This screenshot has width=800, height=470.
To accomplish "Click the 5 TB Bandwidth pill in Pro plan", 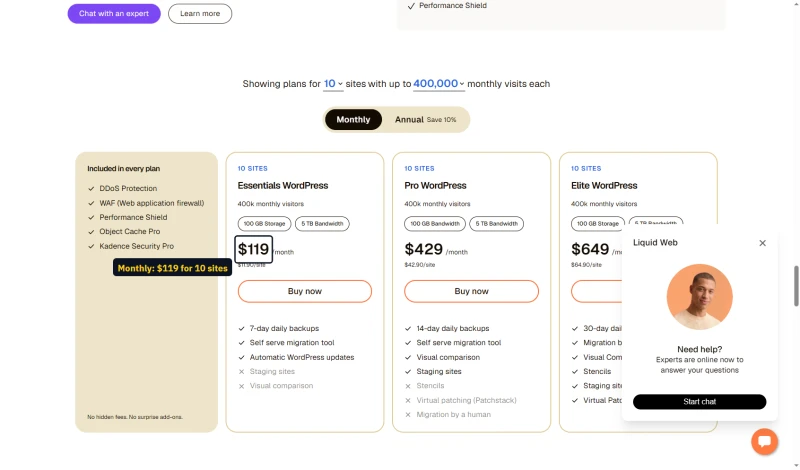I will tap(496, 224).
